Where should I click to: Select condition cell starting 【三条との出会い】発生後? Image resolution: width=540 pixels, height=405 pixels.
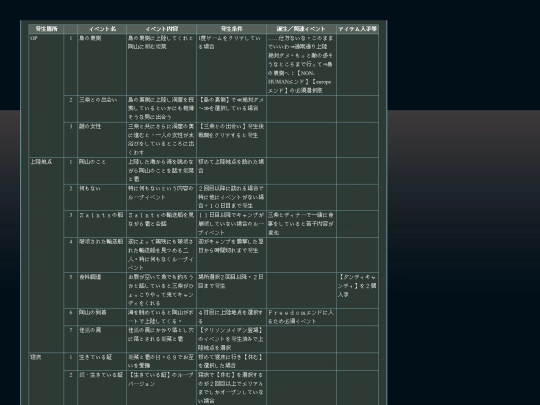point(231,139)
